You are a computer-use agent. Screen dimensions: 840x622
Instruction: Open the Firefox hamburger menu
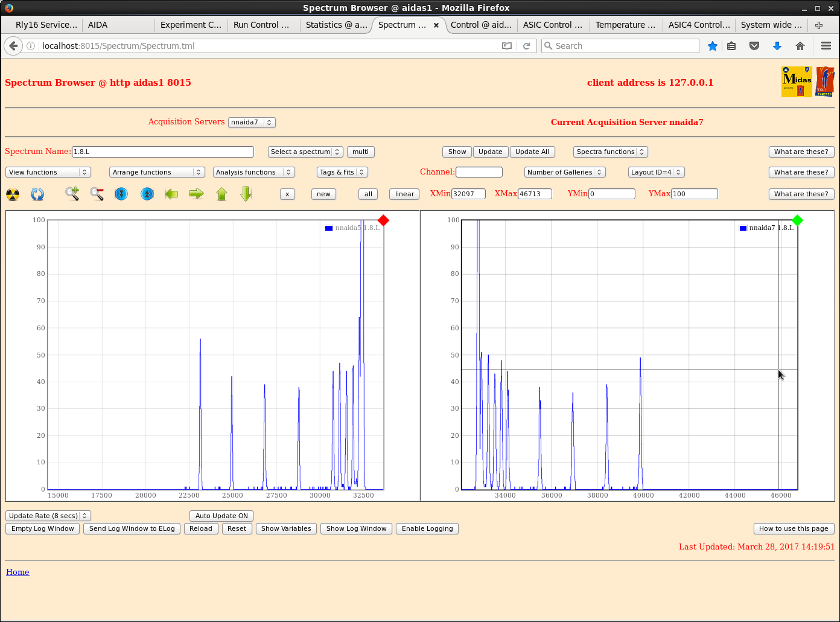coord(826,46)
